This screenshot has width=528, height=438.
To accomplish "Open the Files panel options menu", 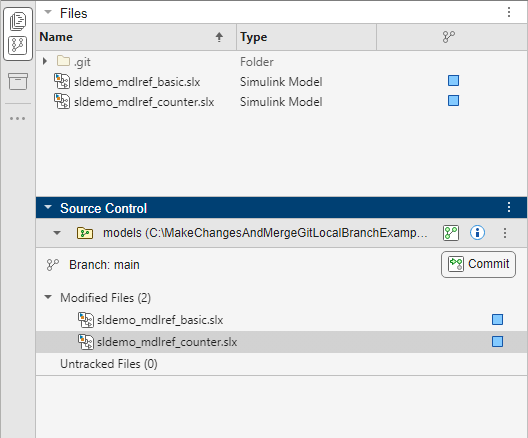I will pyautogui.click(x=509, y=12).
